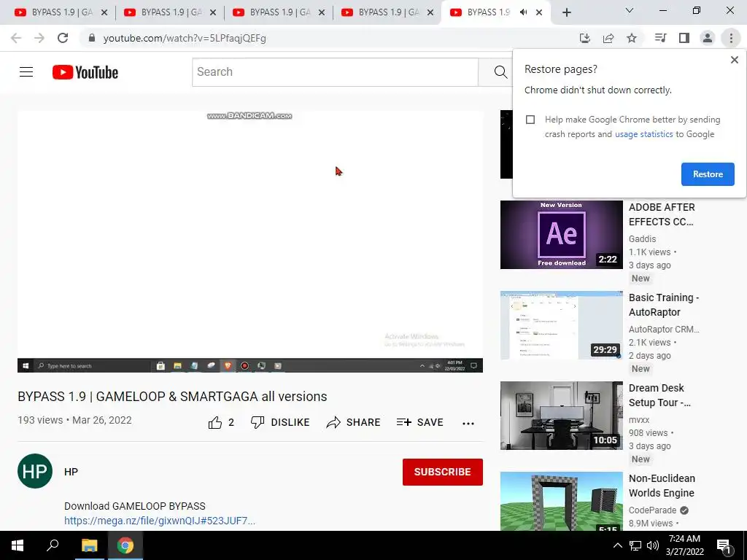Mute tab via the speaker icon on active tab
Screen dimensions: 747x560
[523, 12]
